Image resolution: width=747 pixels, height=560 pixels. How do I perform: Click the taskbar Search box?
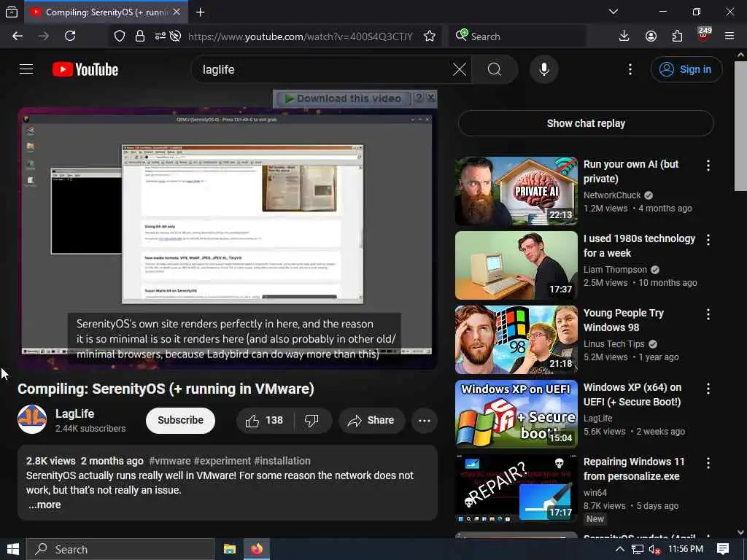point(120,550)
